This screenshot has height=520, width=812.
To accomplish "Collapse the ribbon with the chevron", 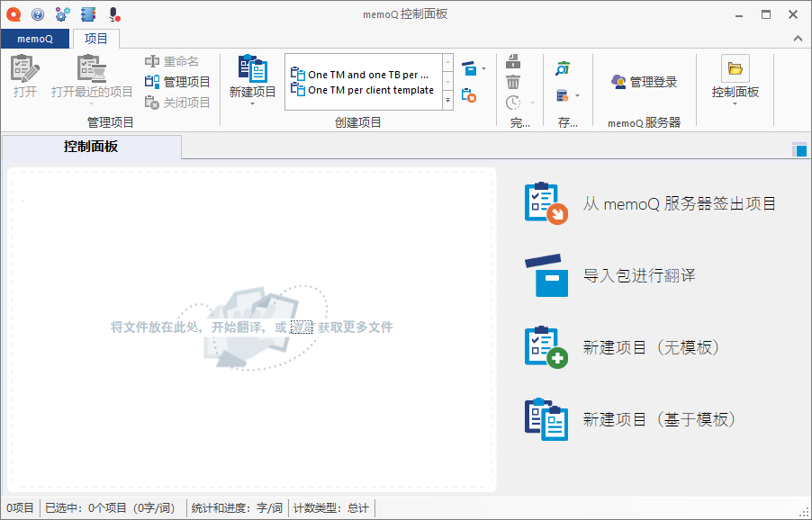I will [x=797, y=38].
